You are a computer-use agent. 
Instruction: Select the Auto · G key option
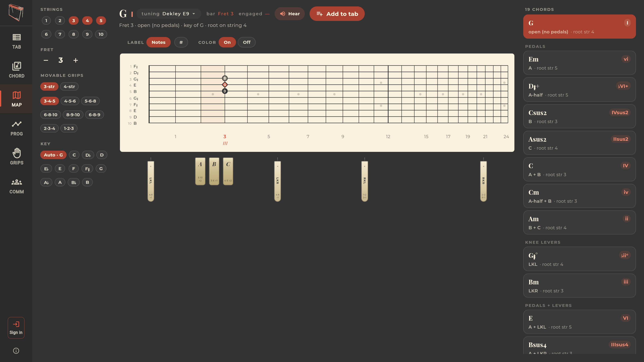pyautogui.click(x=53, y=155)
